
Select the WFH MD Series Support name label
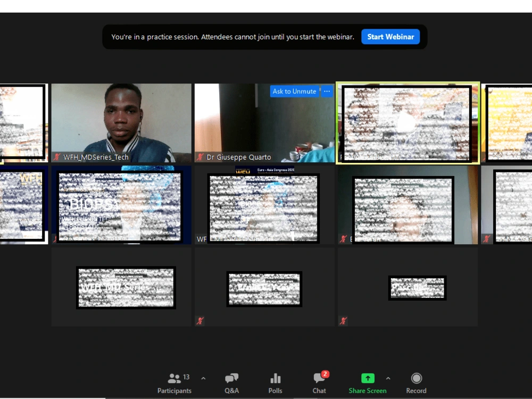(229, 239)
